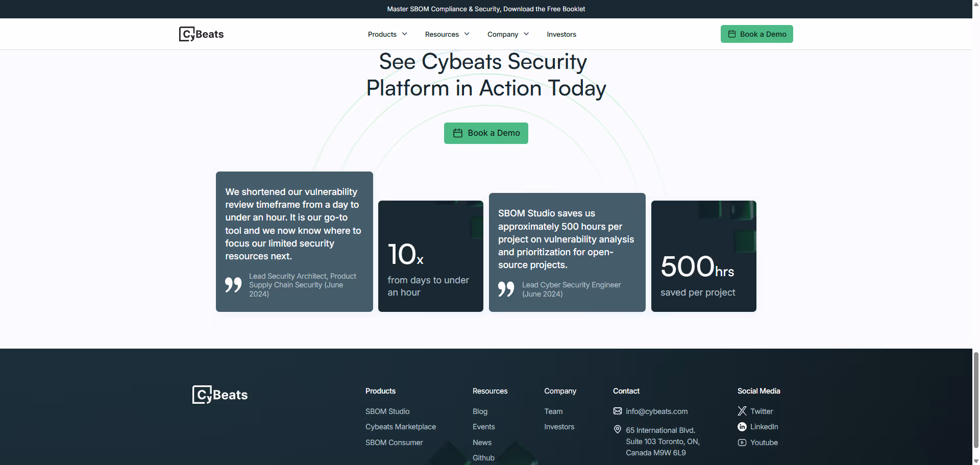Click the X Twitter icon in footer
This screenshot has height=465, width=980.
pyautogui.click(x=742, y=411)
